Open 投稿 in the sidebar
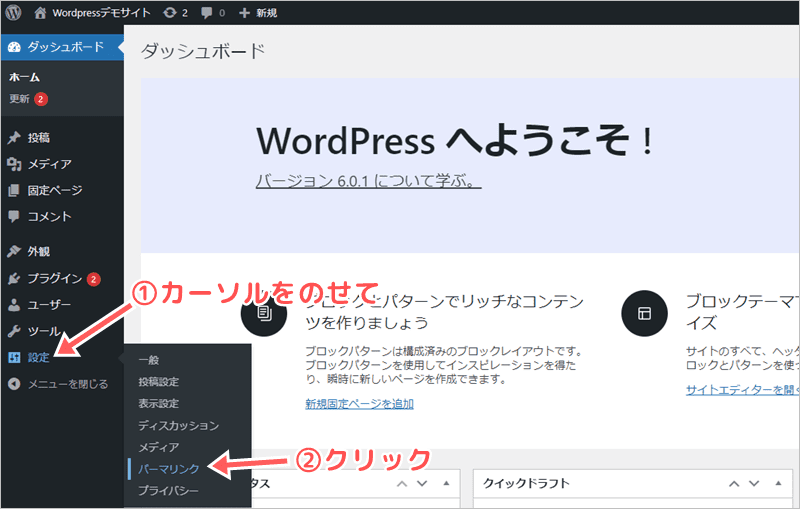The image size is (800, 509). click(39, 137)
